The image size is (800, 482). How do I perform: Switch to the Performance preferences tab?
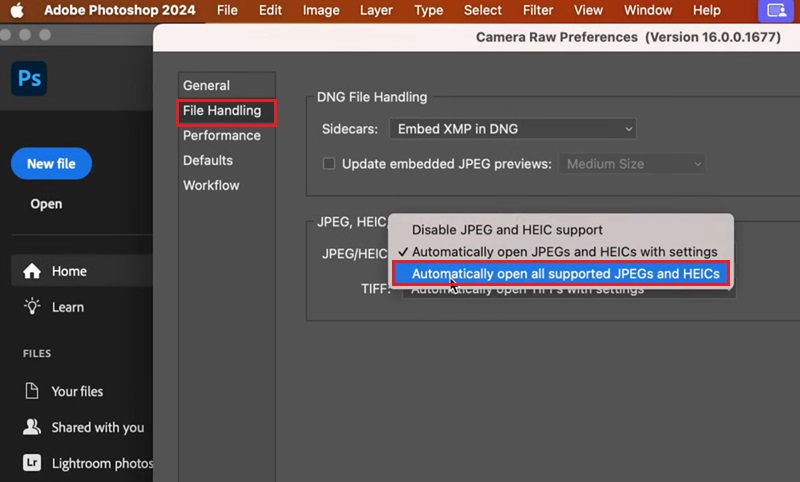pyautogui.click(x=227, y=135)
